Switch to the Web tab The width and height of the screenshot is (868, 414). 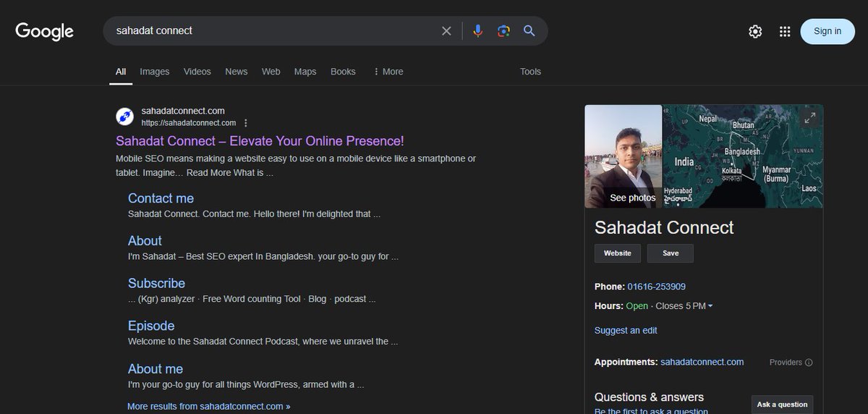tap(271, 72)
